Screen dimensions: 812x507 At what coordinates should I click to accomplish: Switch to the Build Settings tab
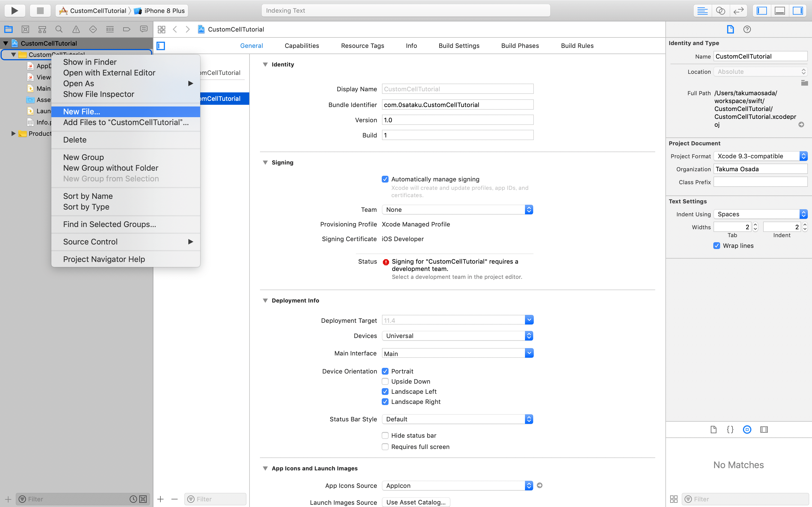click(x=459, y=46)
